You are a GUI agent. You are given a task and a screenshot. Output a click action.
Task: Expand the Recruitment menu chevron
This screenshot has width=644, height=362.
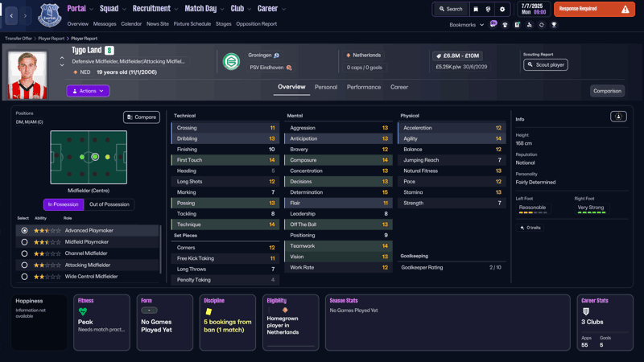176,9
